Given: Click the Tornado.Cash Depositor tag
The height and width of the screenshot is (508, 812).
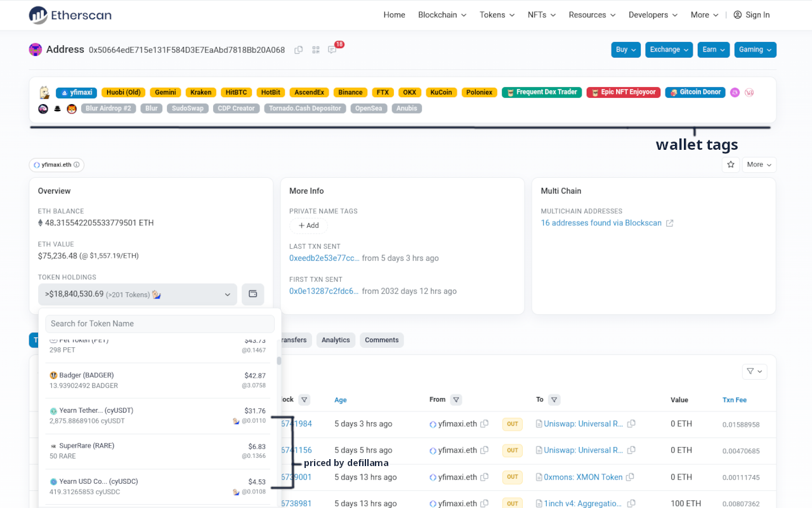Looking at the screenshot, I should coord(305,109).
